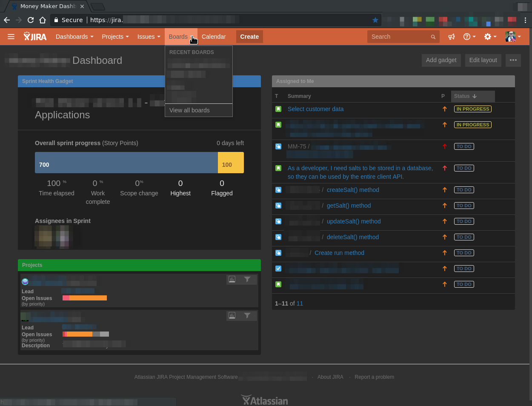
Task: Click inside the Search field
Action: pos(400,37)
